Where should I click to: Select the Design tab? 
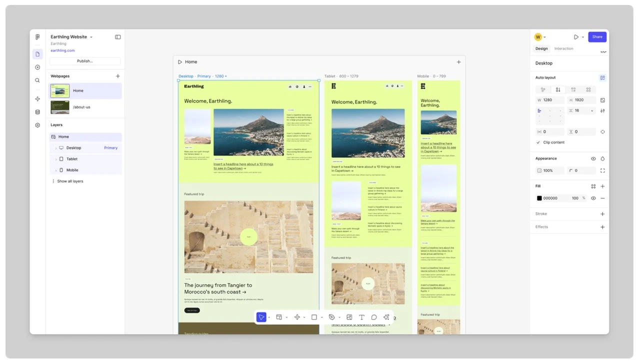pyautogui.click(x=541, y=48)
